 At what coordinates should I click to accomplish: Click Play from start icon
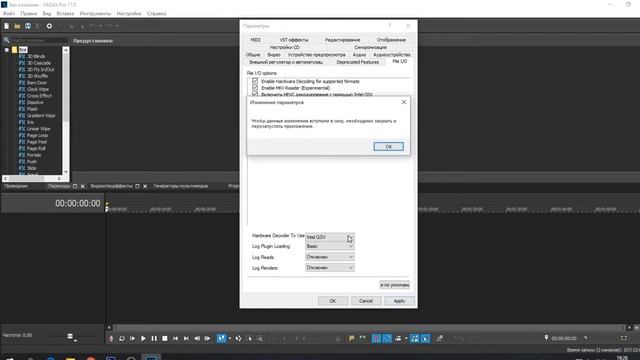click(x=132, y=338)
